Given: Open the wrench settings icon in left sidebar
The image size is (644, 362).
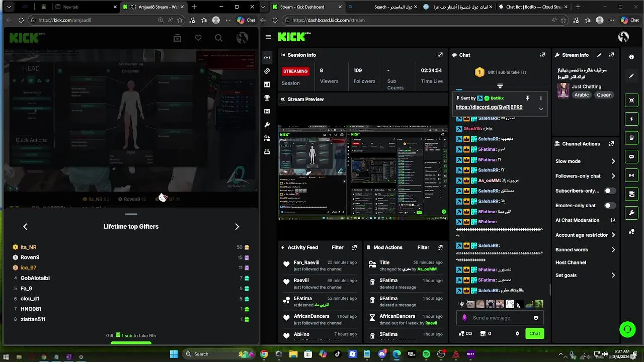Looking at the screenshot, I should [267, 125].
